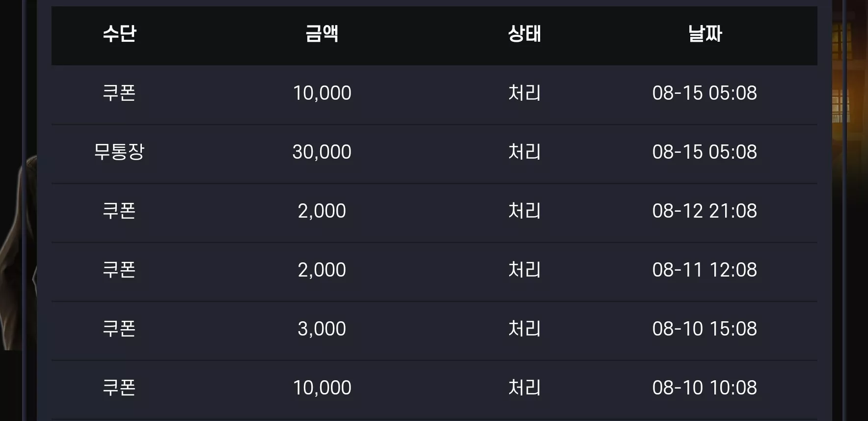868x421 pixels.
Task: Select 쿠폰 in the 08-11 row
Action: pyautogui.click(x=119, y=270)
